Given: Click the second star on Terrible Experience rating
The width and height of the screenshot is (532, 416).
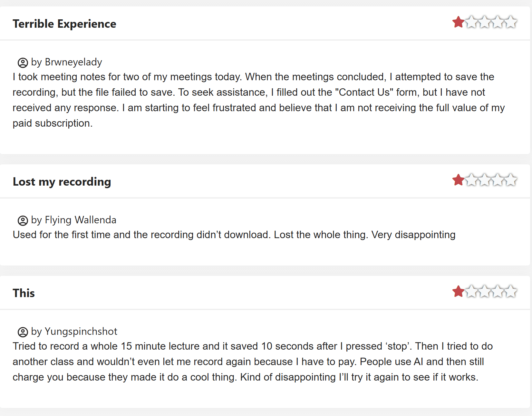Looking at the screenshot, I should [471, 22].
